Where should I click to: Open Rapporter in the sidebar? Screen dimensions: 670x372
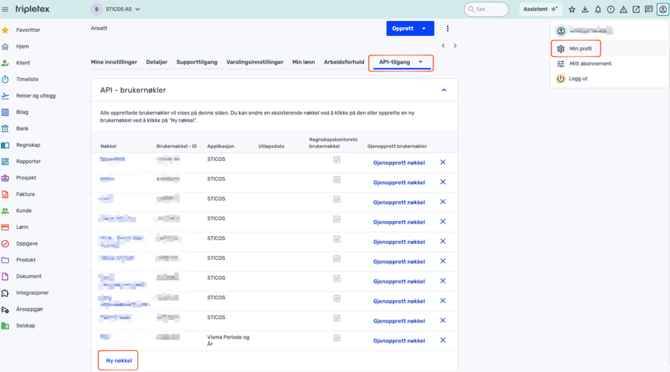click(28, 161)
